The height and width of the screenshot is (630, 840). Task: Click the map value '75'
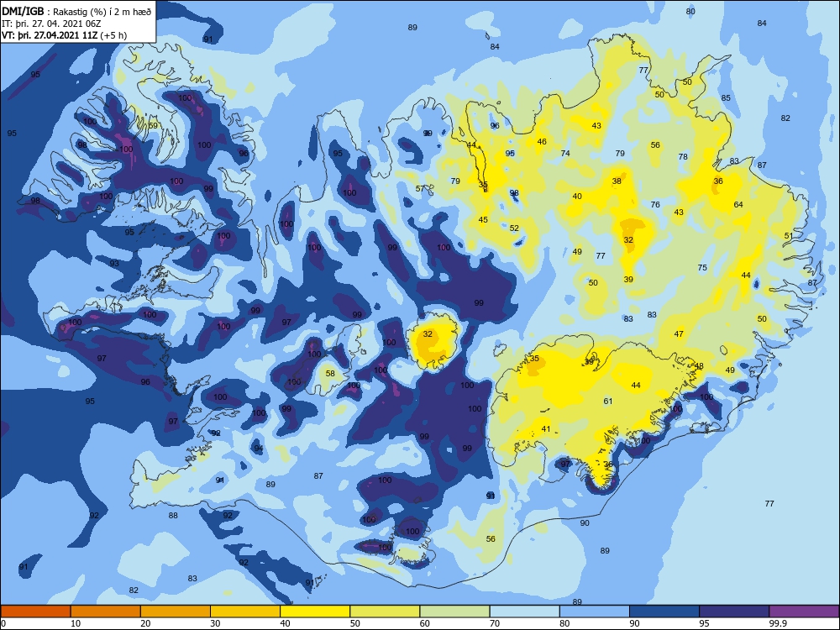pyautogui.click(x=702, y=268)
